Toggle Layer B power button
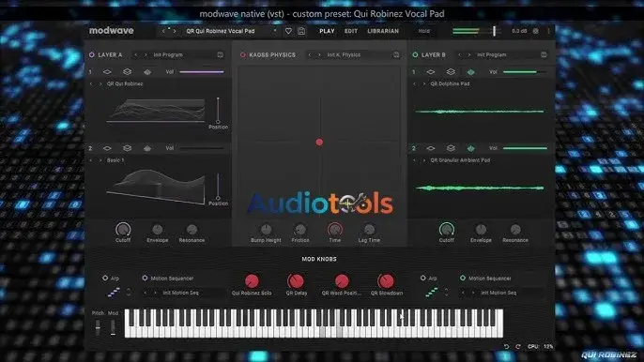The height and width of the screenshot is (362, 644). click(x=415, y=54)
